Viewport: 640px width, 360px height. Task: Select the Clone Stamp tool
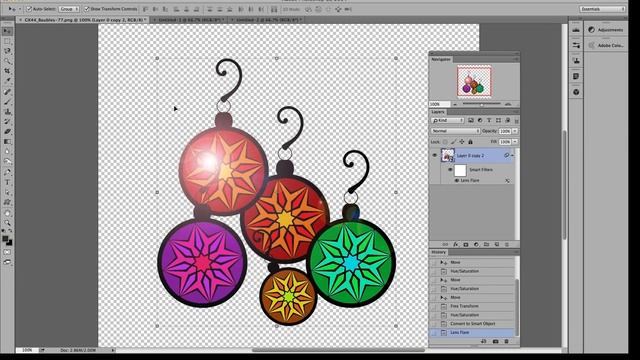pos(7,111)
